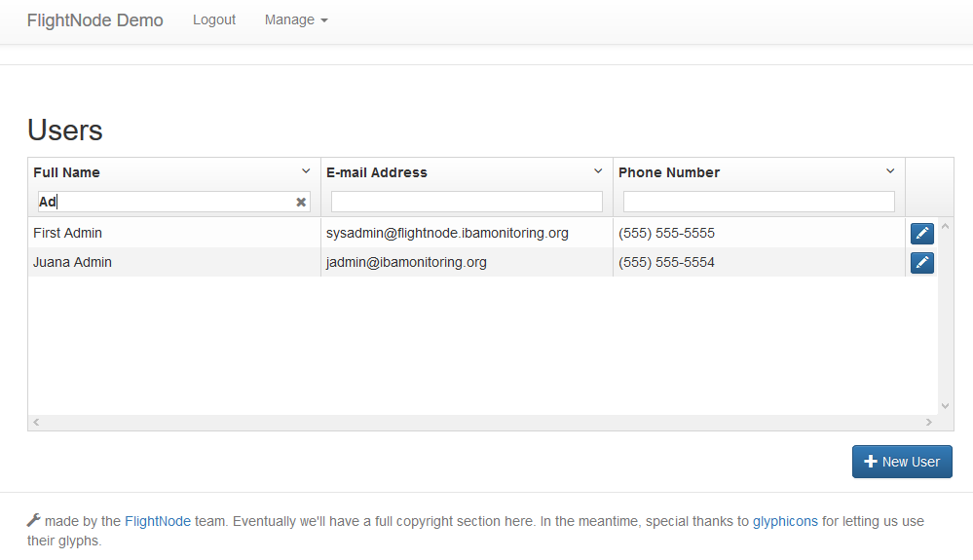The height and width of the screenshot is (560, 973).
Task: Open the Phone Number column menu chevron
Action: tap(890, 171)
